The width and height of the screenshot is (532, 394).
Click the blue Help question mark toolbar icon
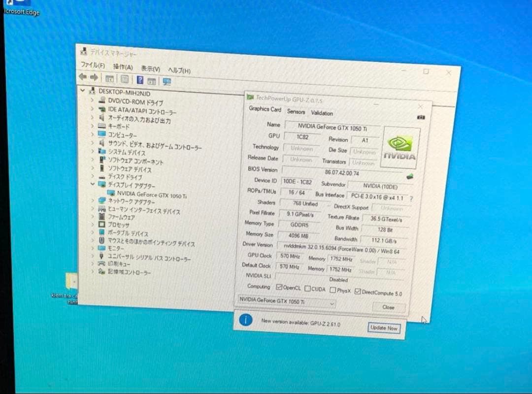click(140, 80)
